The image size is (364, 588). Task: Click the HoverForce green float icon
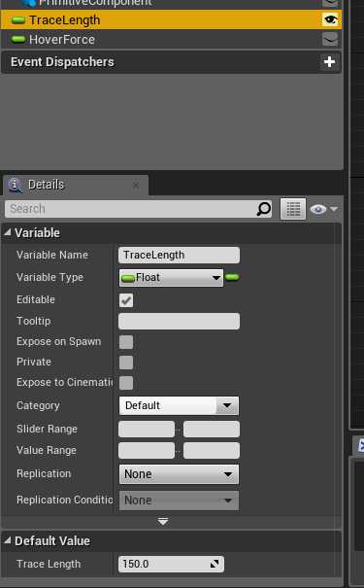coord(18,39)
